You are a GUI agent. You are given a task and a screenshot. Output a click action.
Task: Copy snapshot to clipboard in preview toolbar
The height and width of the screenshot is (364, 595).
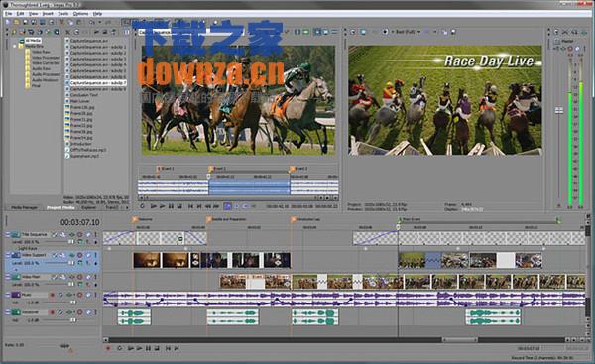click(x=445, y=32)
